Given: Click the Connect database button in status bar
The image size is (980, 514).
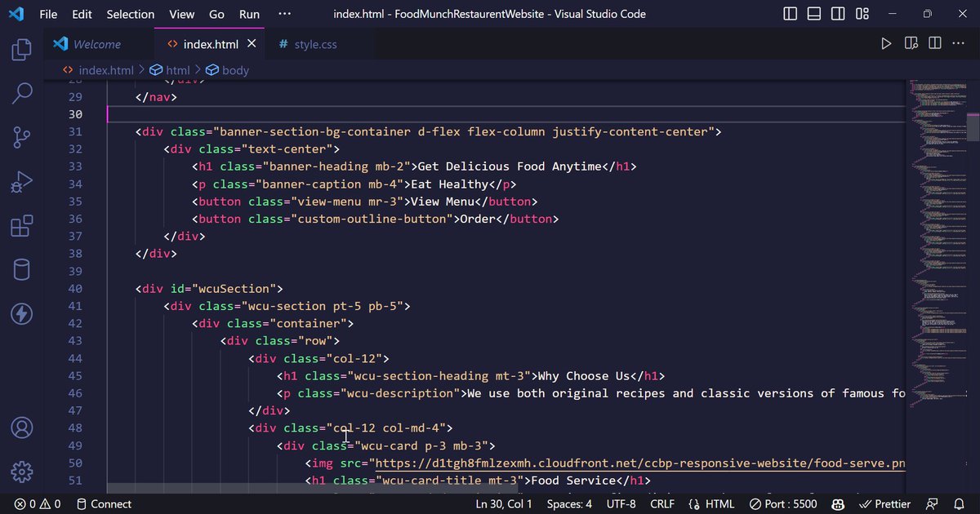Looking at the screenshot, I should [x=104, y=504].
